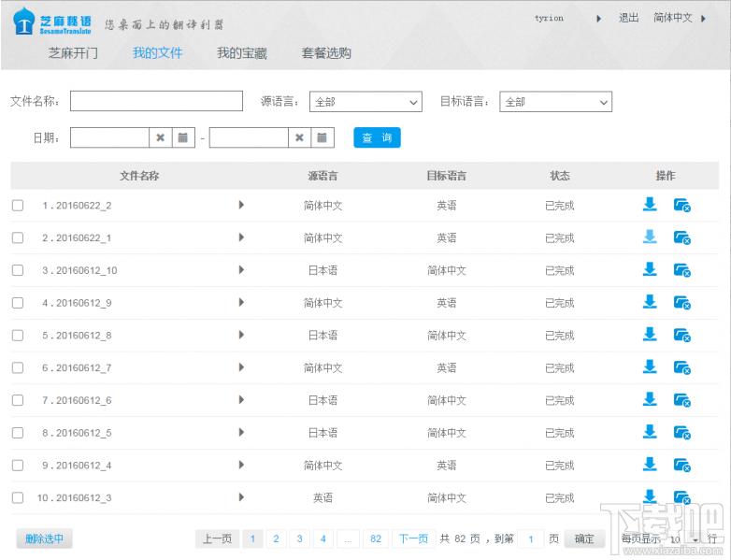The width and height of the screenshot is (731, 560).
Task: Select checkbox for 20160622_2
Action: (18, 205)
